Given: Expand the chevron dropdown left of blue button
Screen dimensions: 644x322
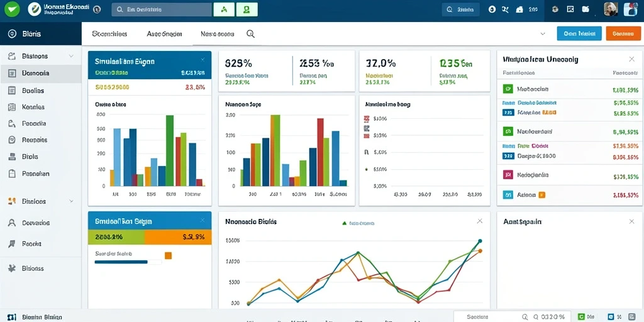Looking at the screenshot, I should pyautogui.click(x=543, y=34).
